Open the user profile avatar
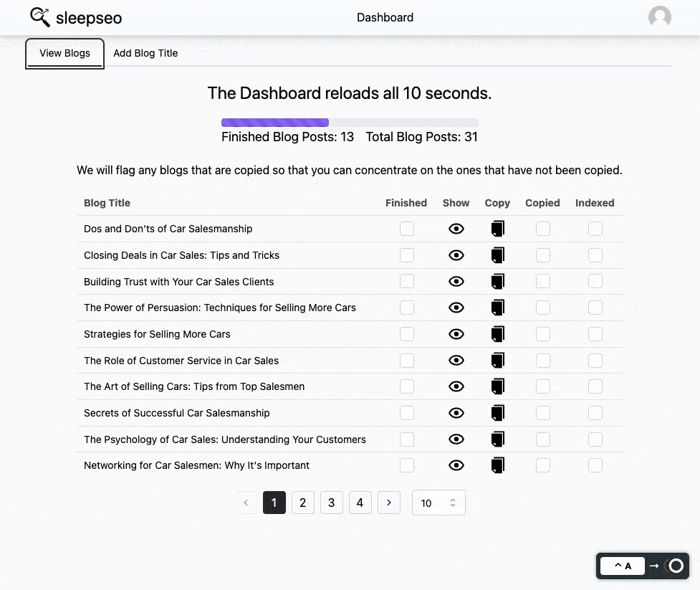The height and width of the screenshot is (590, 700). click(659, 17)
